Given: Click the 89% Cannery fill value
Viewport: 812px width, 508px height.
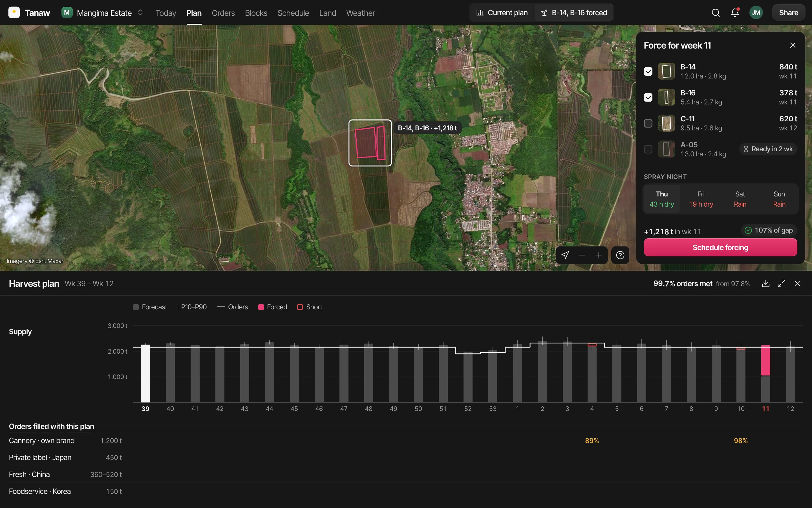Looking at the screenshot, I should [592, 441].
